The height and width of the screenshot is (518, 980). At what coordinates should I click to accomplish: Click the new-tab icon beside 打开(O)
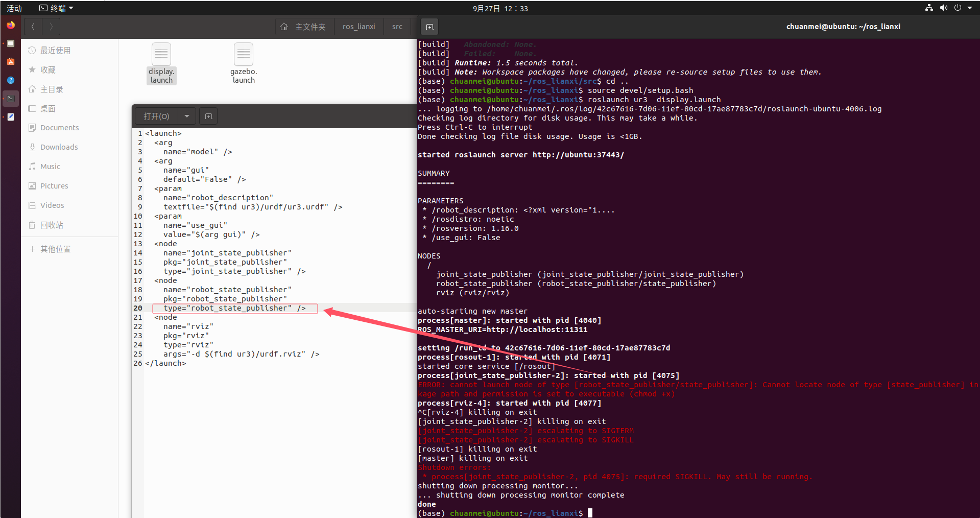tap(208, 116)
